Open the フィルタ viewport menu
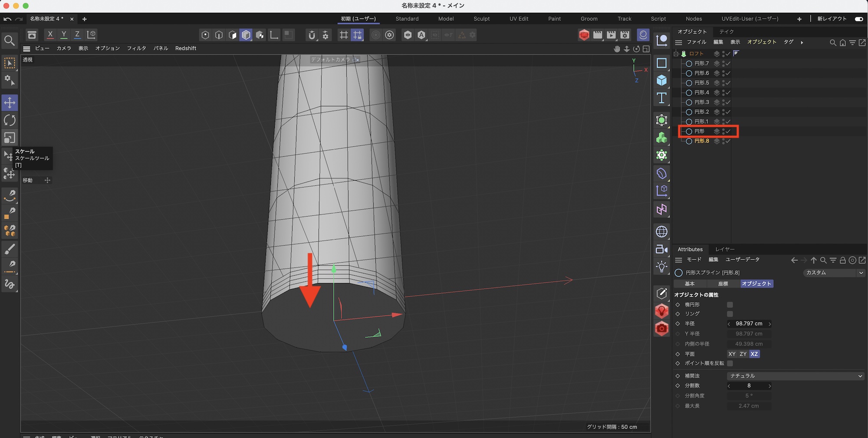Image resolution: width=868 pixels, height=438 pixels. (136, 48)
